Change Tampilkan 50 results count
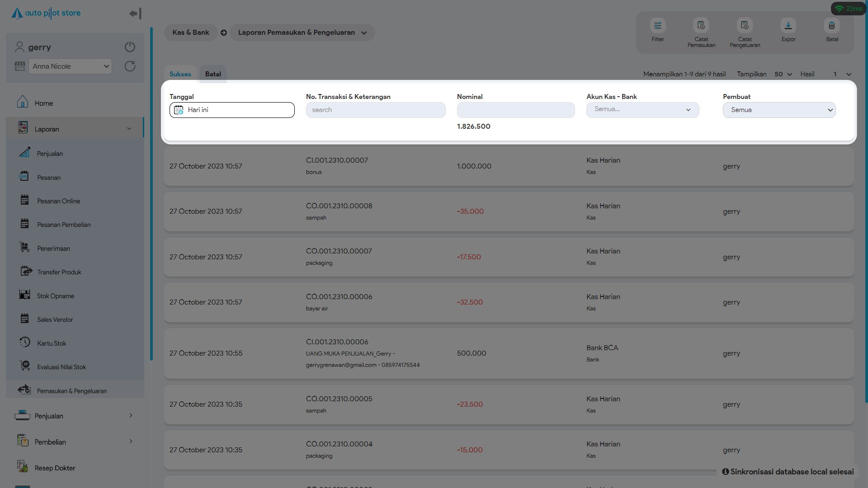This screenshot has height=488, width=868. (783, 74)
